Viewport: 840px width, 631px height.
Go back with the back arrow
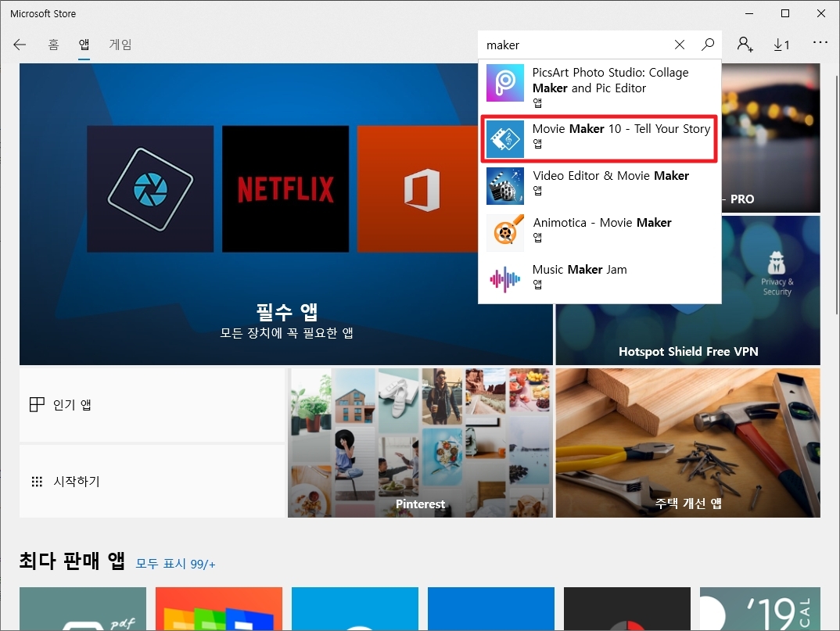click(20, 45)
